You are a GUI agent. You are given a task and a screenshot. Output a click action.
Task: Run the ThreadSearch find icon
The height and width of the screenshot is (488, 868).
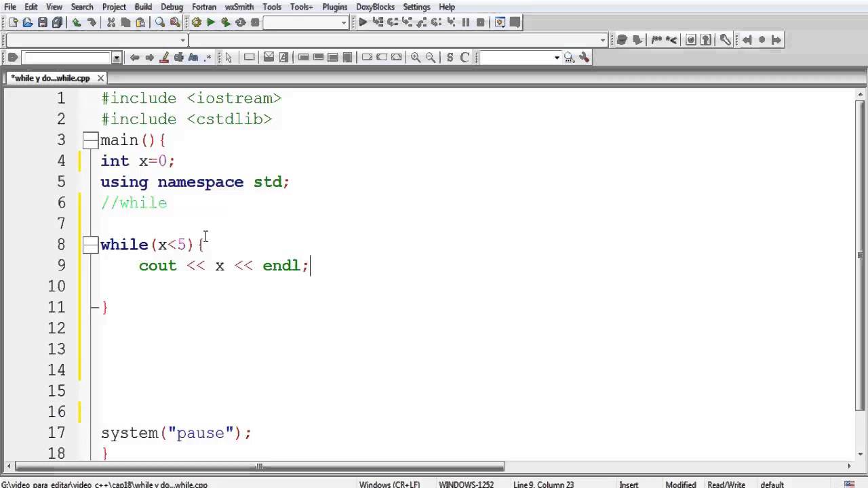pos(569,58)
